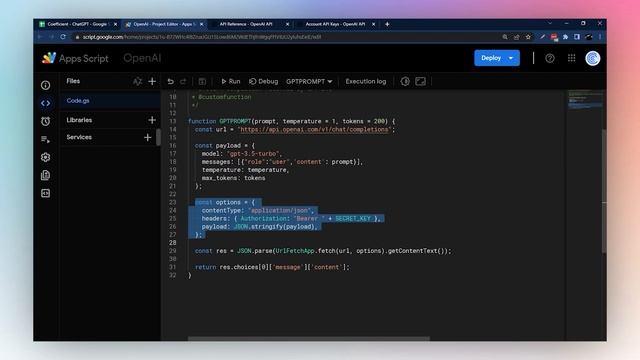The image size is (640, 360).
Task: Open the Overview info icon in sidebar
Action: click(x=45, y=85)
